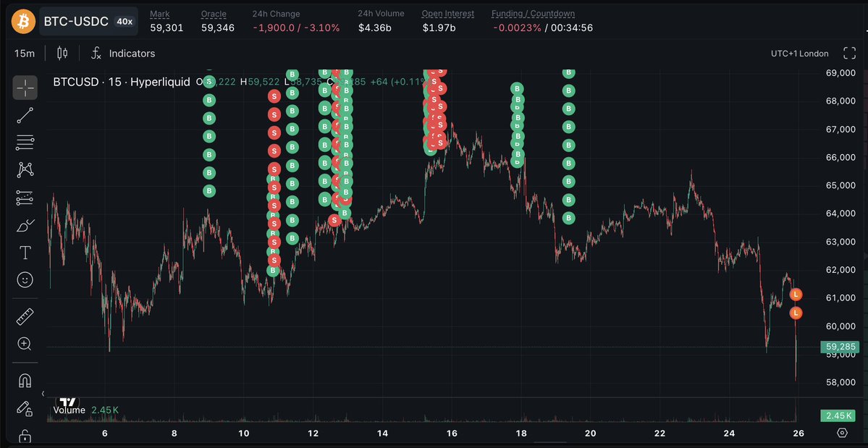Click the date label 24 on time axis
The width and height of the screenshot is (868, 448).
(x=729, y=433)
